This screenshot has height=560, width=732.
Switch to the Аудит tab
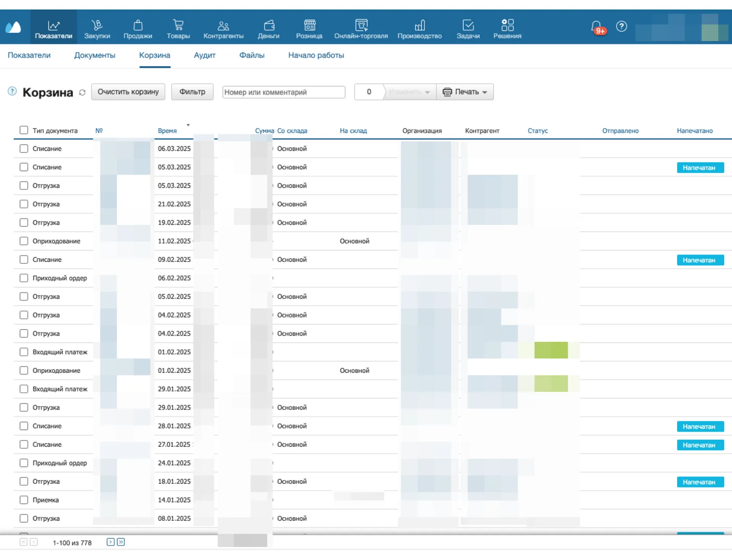205,55
